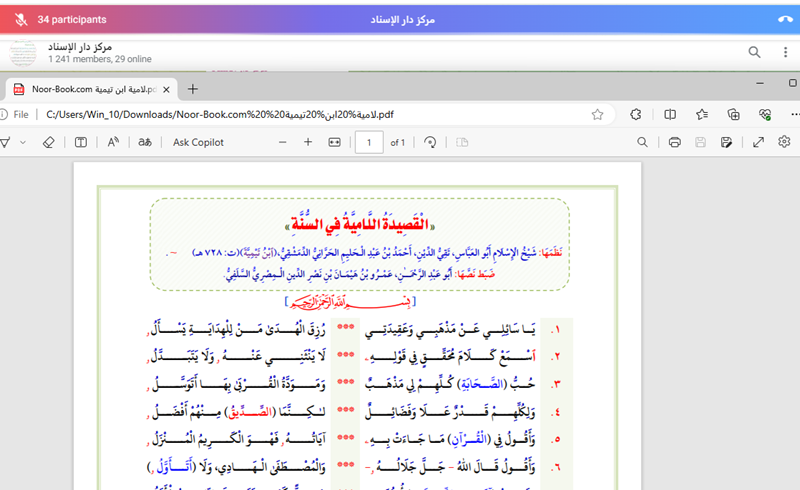This screenshot has width=800, height=490.
Task: Click the "1 241 members, 29 online" status
Action: coord(100,59)
